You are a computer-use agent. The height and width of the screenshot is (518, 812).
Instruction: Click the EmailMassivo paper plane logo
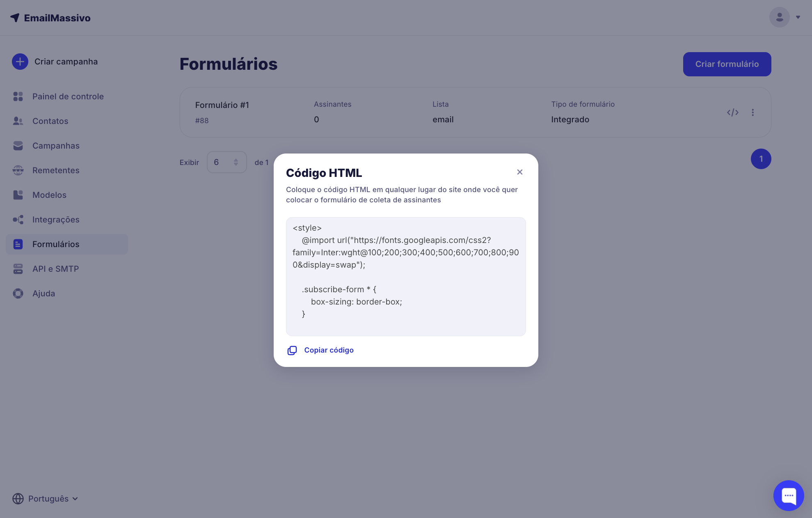[15, 18]
